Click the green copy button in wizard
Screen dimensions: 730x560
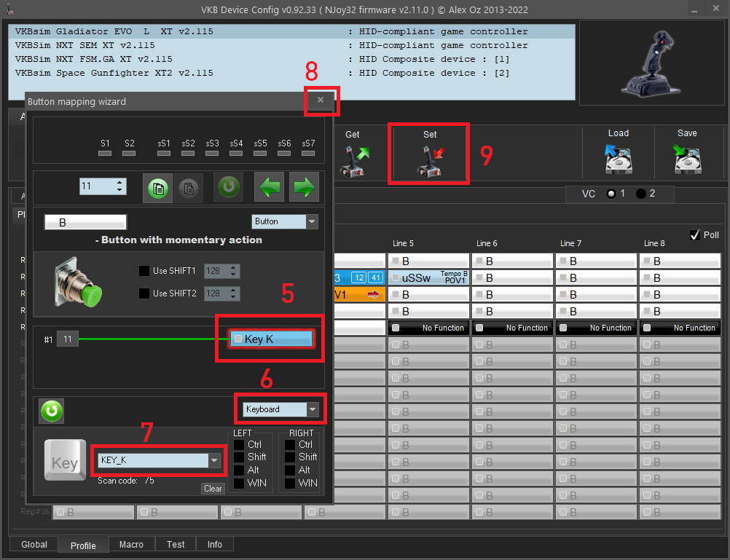[x=158, y=188]
